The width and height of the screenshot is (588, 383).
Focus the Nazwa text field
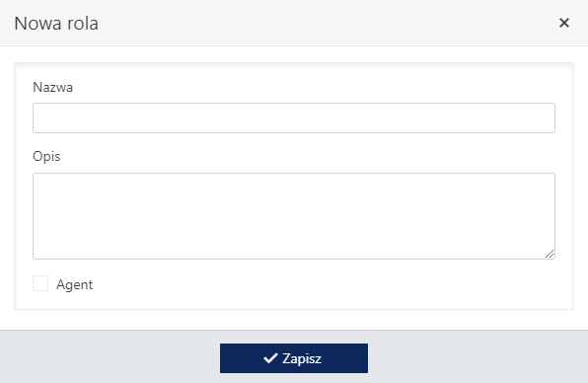[294, 117]
